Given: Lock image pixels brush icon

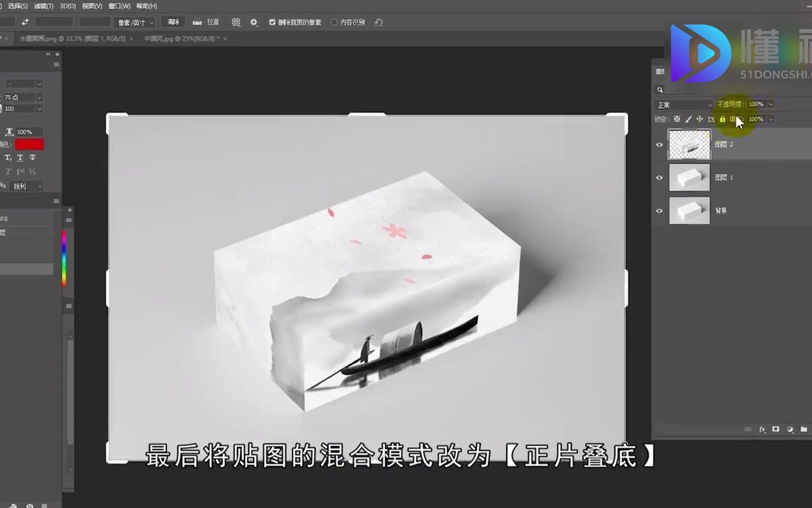Looking at the screenshot, I should pyautogui.click(x=688, y=119).
